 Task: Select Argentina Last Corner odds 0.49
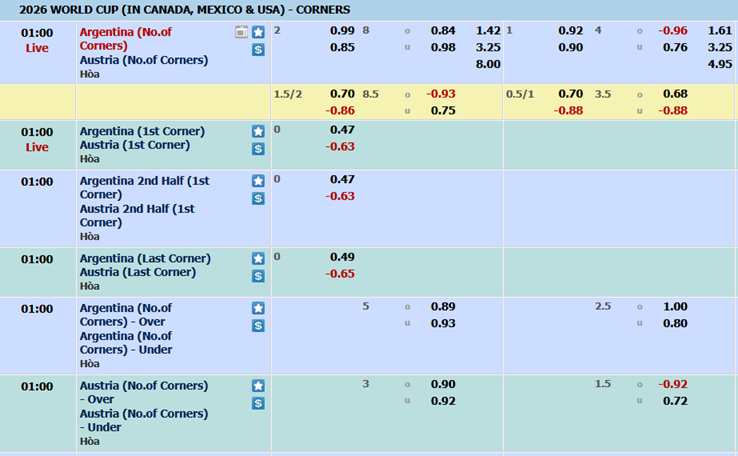click(342, 257)
